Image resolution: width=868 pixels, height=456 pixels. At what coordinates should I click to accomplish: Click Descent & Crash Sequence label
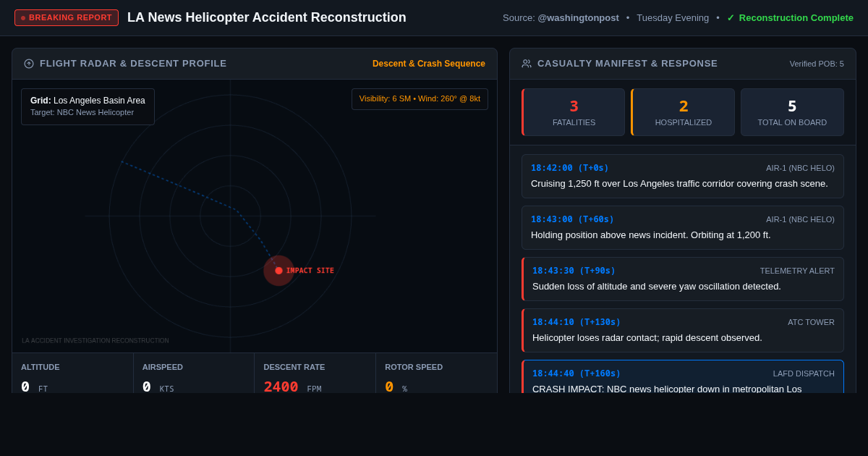click(429, 64)
